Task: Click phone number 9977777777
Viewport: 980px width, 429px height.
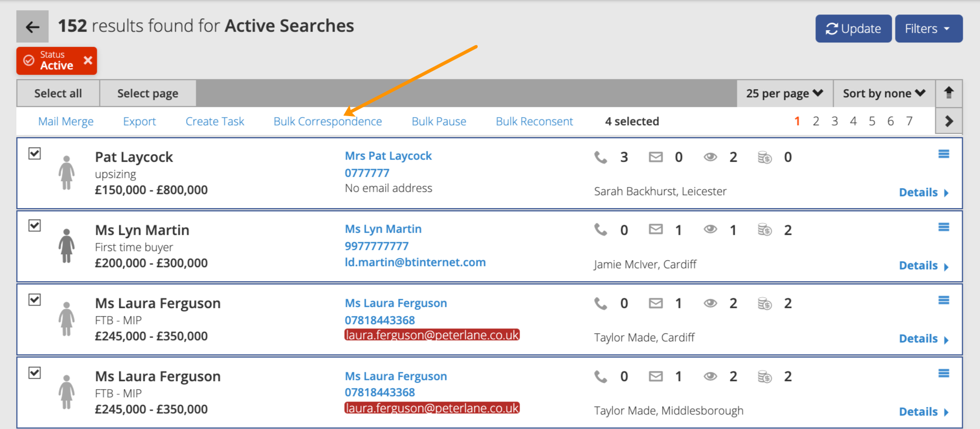Action: tap(377, 246)
